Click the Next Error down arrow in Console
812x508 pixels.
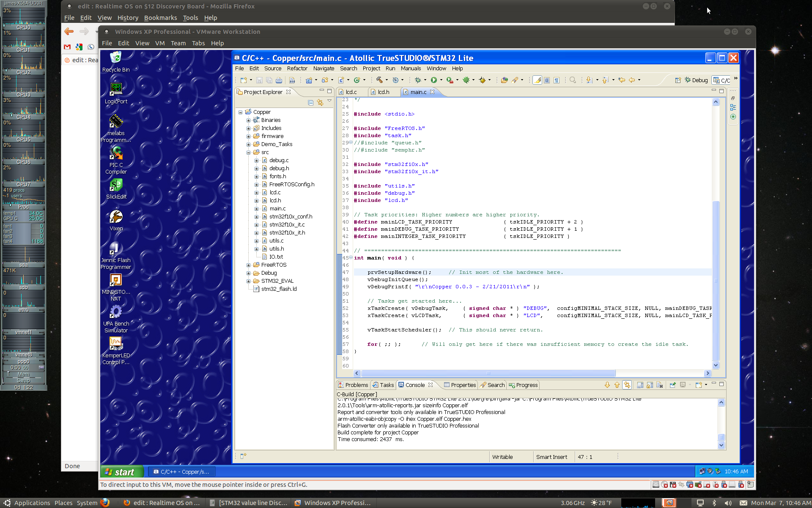tap(607, 385)
